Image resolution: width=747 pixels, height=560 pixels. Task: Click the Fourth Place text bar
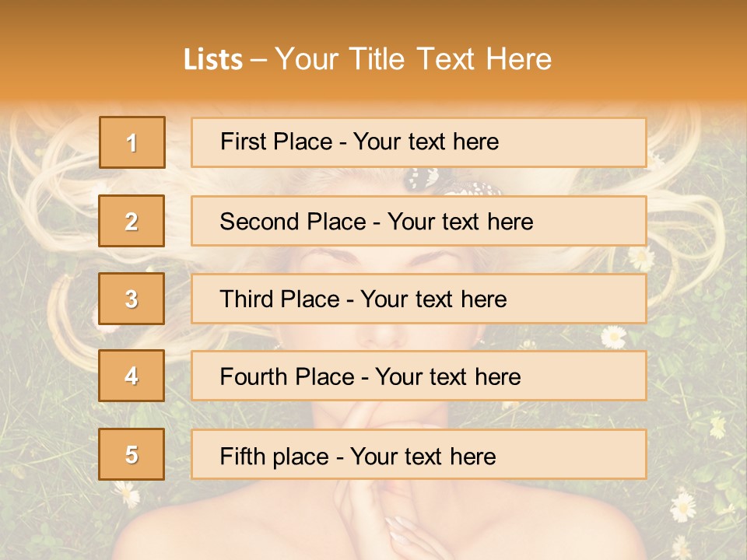click(x=419, y=376)
